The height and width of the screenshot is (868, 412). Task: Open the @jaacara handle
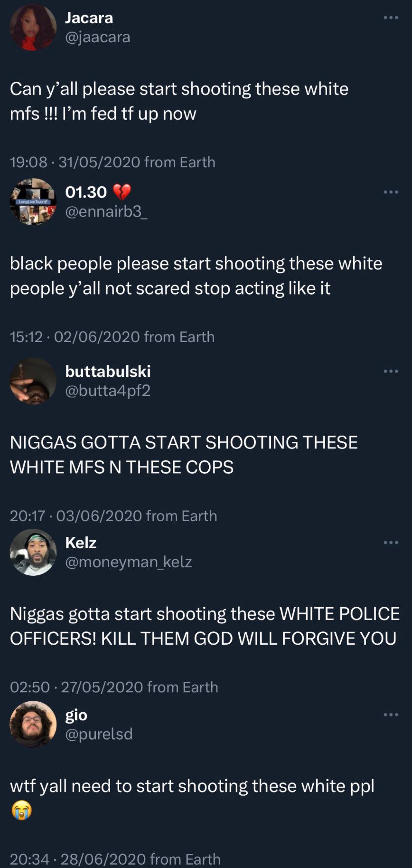(x=97, y=37)
